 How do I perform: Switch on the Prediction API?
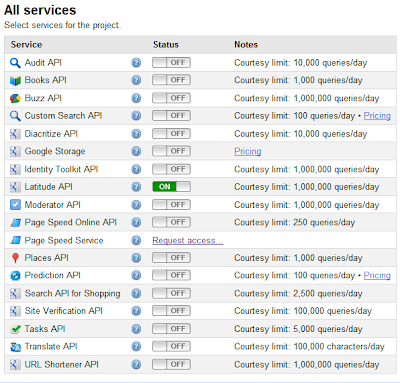tap(171, 275)
